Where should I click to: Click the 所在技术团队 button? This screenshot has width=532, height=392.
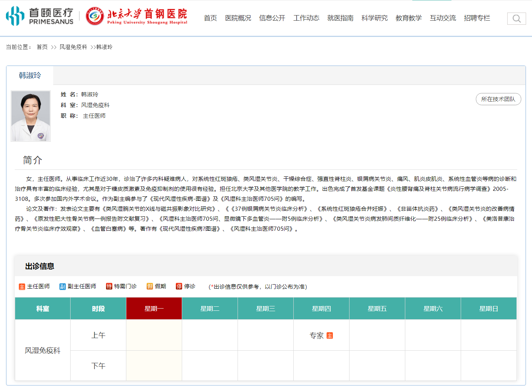[498, 99]
